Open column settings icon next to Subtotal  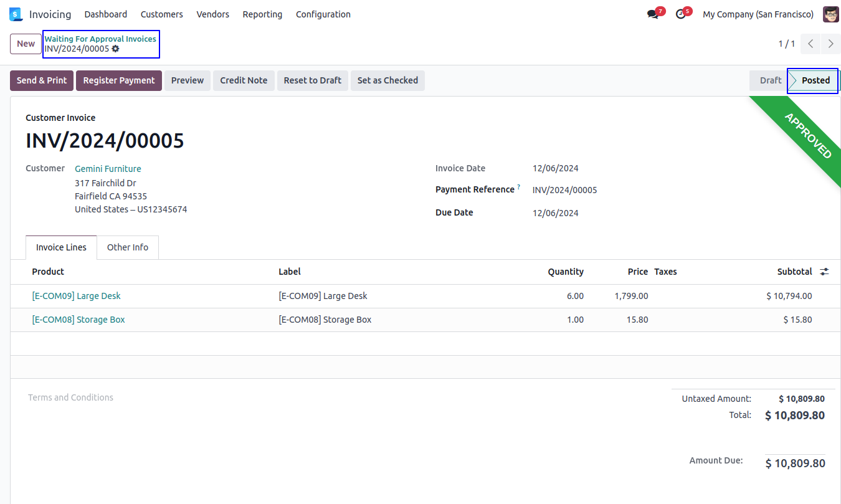[824, 272]
